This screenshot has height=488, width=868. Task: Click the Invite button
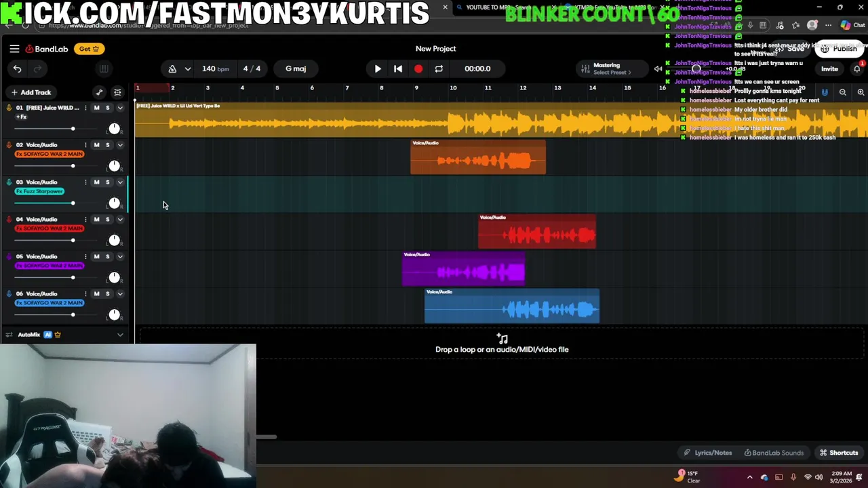(x=829, y=68)
